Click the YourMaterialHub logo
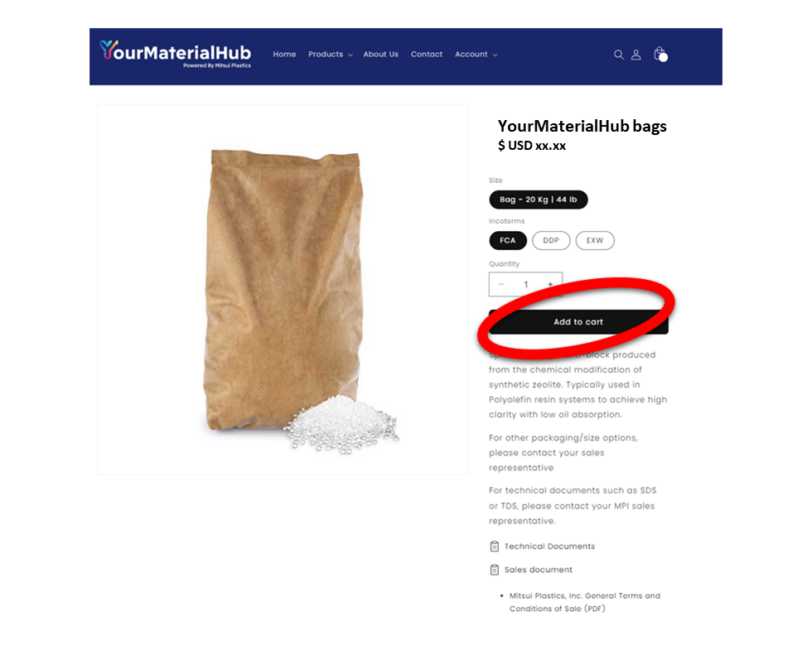812x655 pixels. click(x=175, y=54)
